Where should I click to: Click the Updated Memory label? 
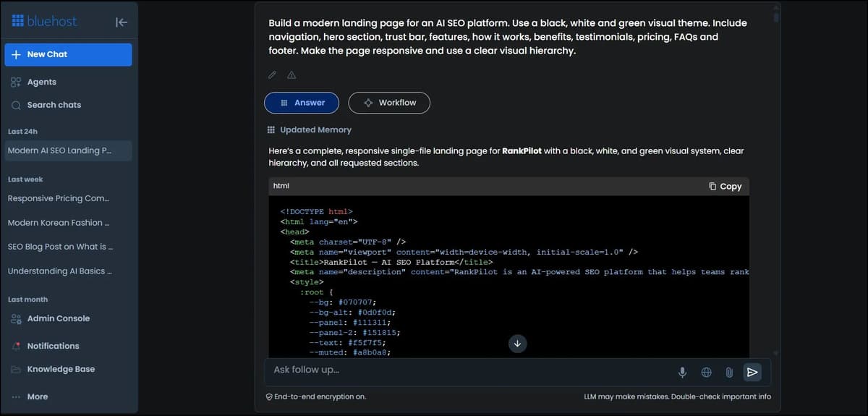coord(316,130)
